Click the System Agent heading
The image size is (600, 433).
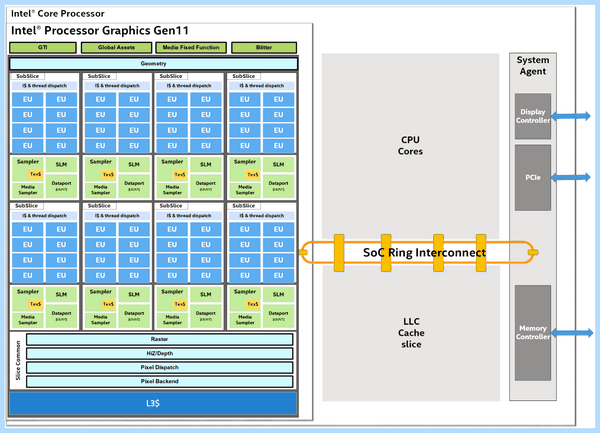[533, 66]
